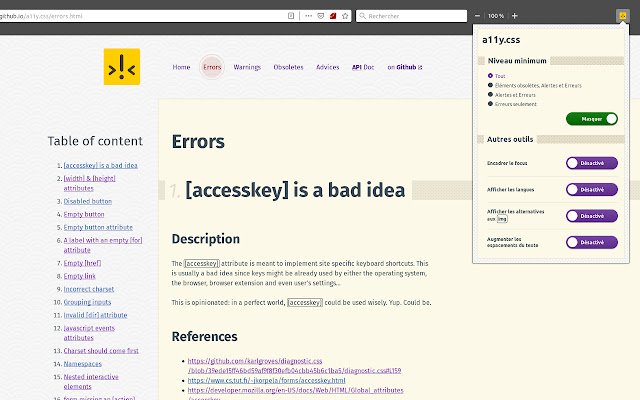Click the 'Errors' page heading
This screenshot has height=400, width=640.
[198, 142]
